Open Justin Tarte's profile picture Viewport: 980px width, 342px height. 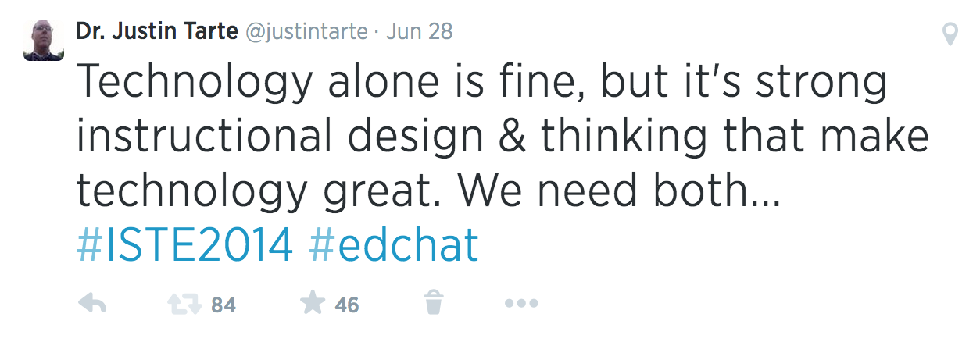(x=44, y=41)
